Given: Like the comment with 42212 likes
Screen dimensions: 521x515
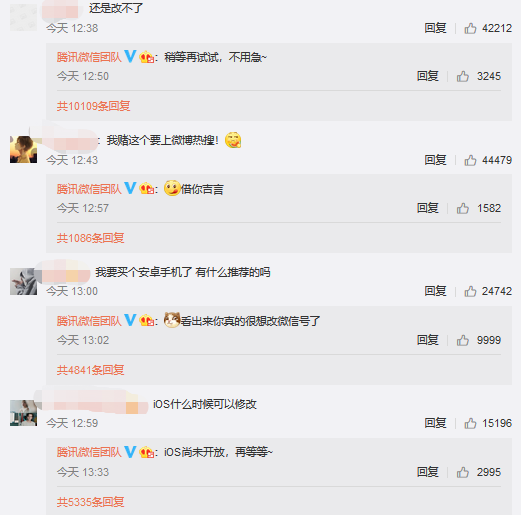Looking at the screenshot, I should click(x=470, y=28).
